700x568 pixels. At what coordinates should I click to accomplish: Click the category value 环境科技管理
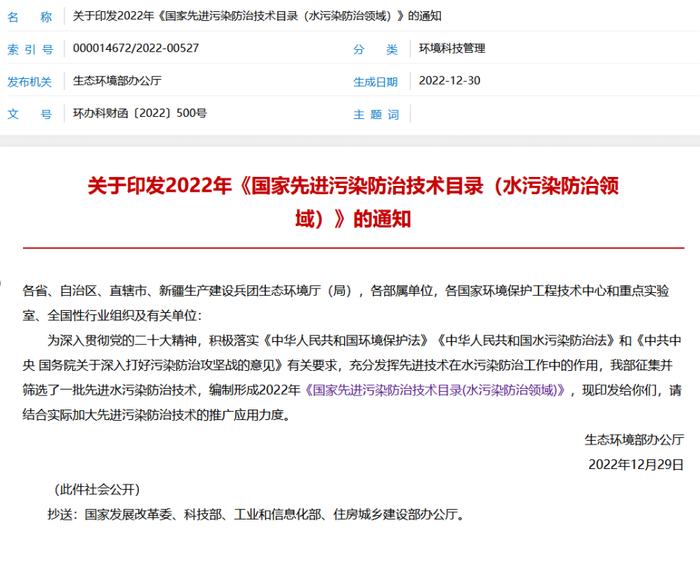[x=452, y=48]
